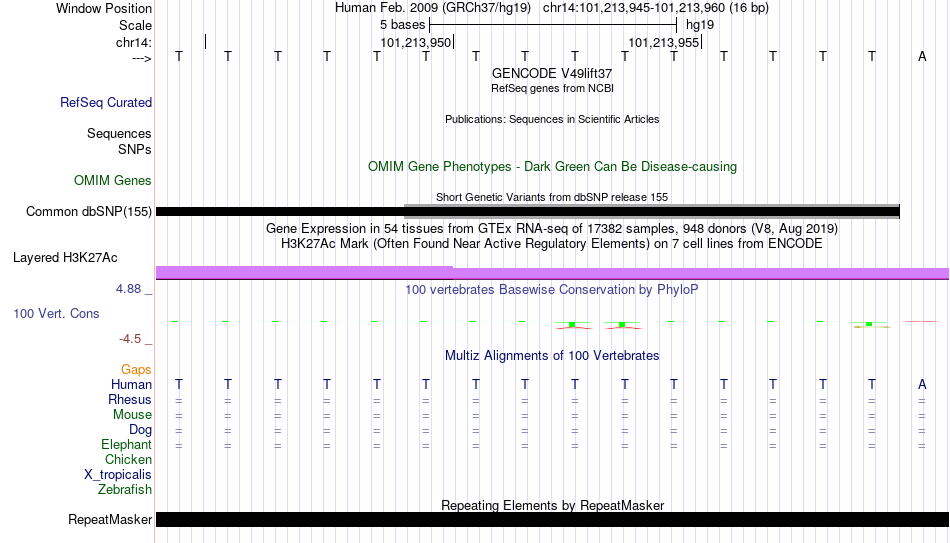The width and height of the screenshot is (950, 543).
Task: Click the SNPs track label
Action: (x=135, y=149)
